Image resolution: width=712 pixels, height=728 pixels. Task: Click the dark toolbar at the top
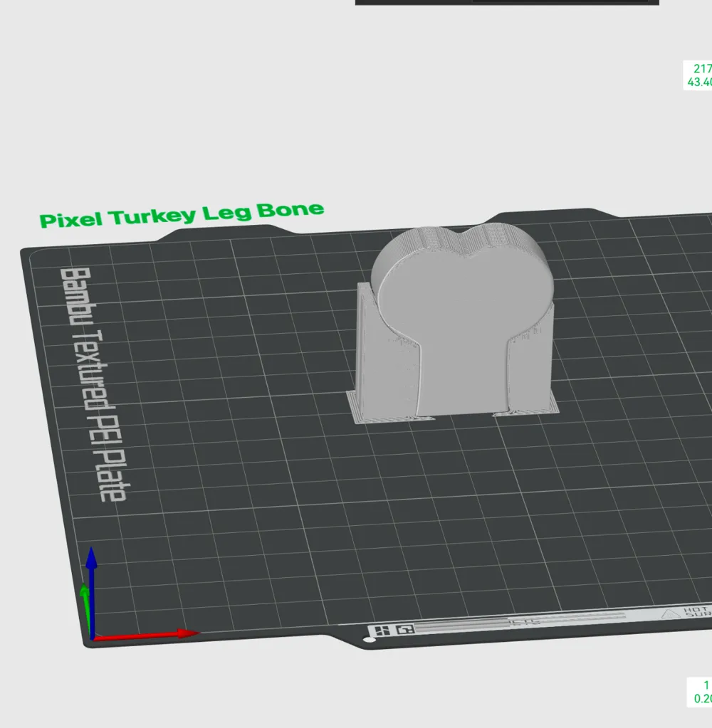tap(506, 2)
